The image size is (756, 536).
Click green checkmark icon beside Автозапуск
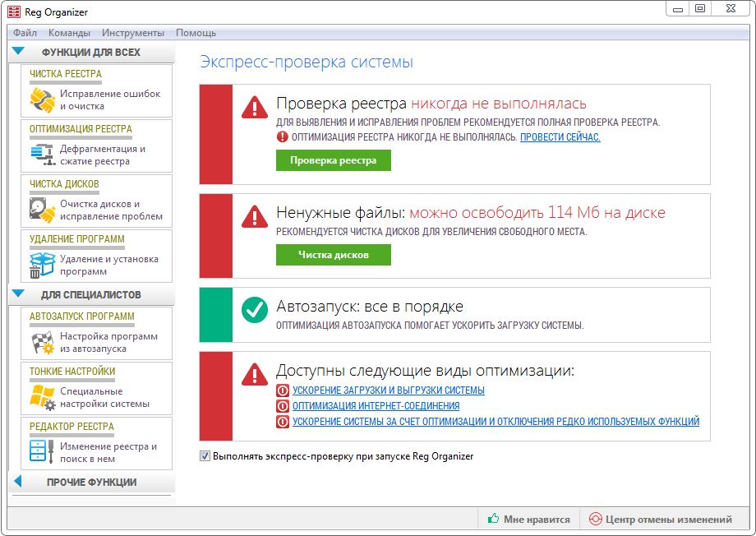(255, 310)
